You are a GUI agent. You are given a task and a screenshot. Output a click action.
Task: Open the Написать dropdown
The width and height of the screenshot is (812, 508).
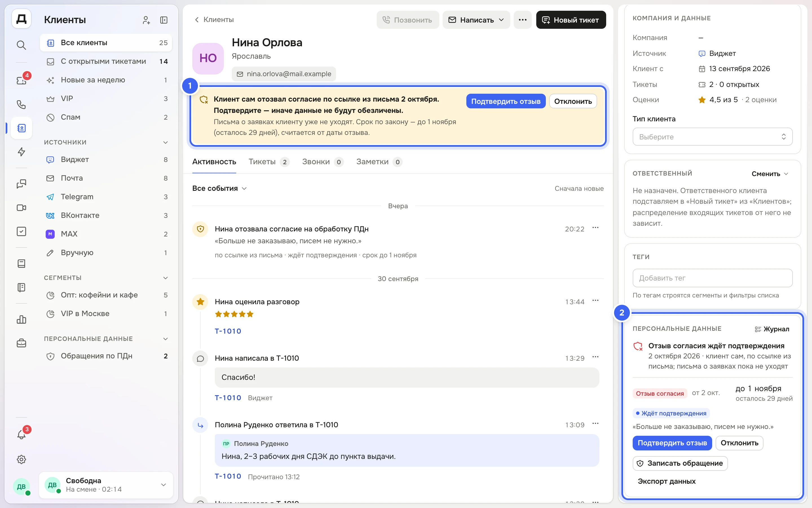(x=476, y=20)
